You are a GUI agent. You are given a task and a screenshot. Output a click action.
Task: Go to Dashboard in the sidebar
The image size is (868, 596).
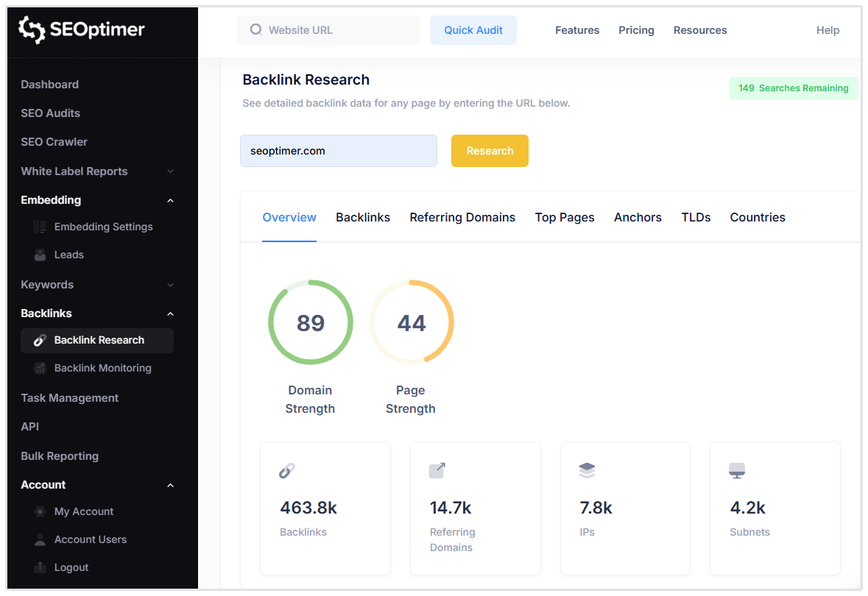[50, 85]
